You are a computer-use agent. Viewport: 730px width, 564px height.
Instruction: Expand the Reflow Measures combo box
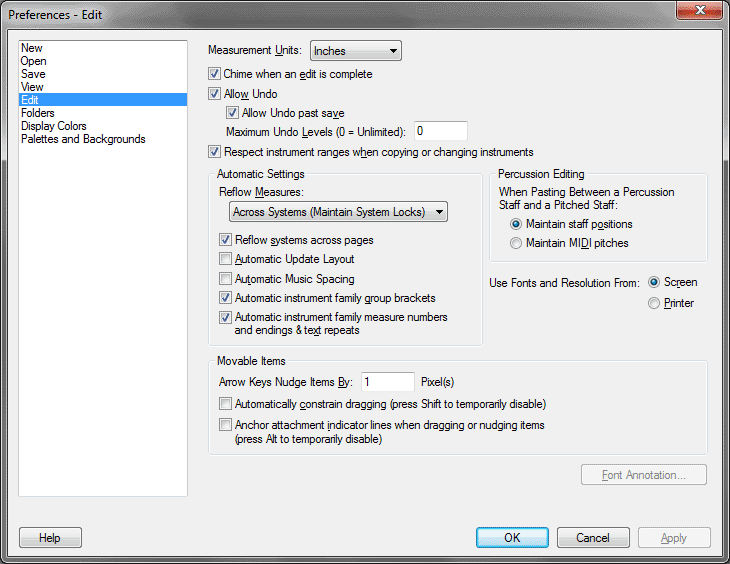[338, 212]
